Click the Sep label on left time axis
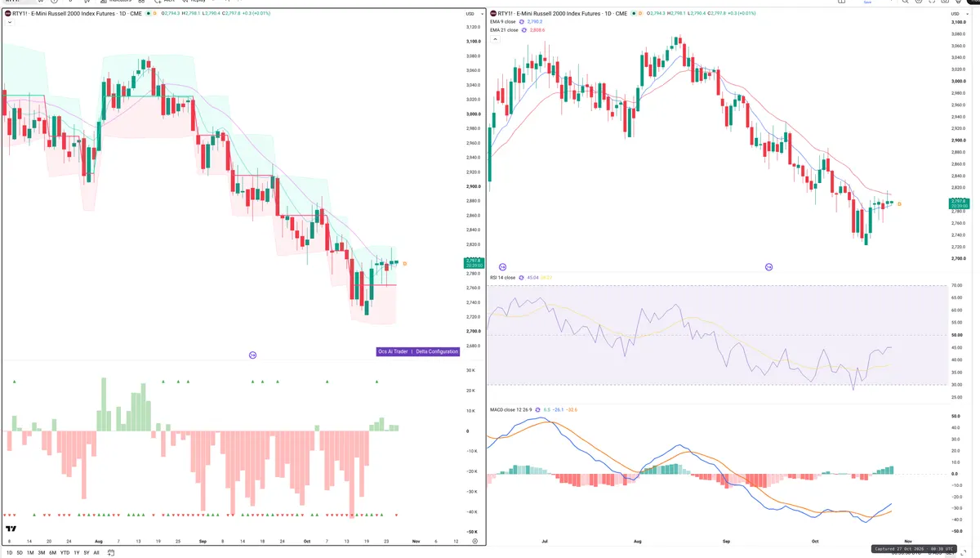This screenshot has height=558, width=980. 202,541
